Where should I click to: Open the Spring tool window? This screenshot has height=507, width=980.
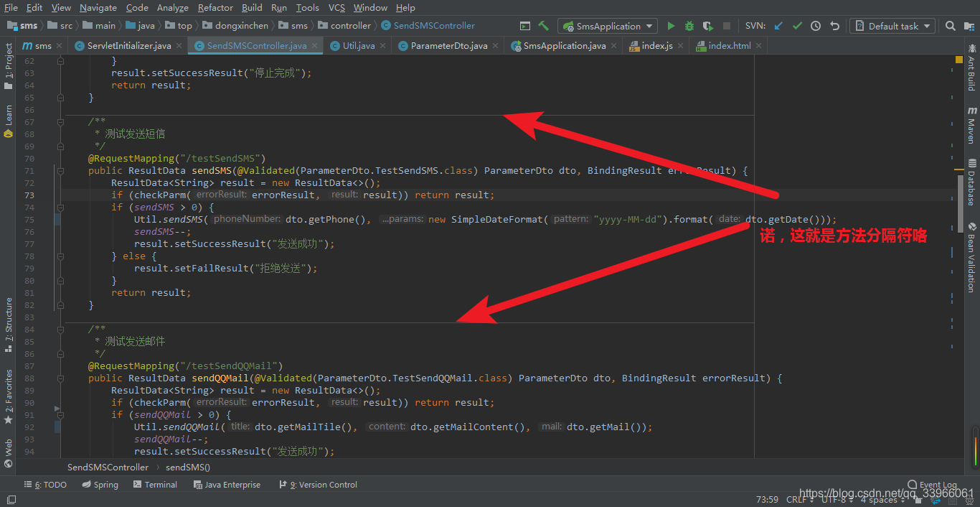click(x=100, y=485)
